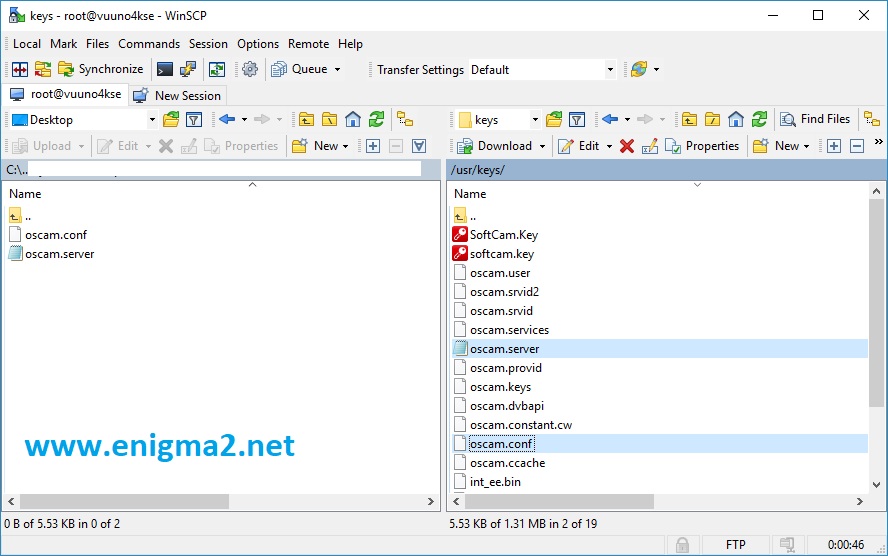
Task: Click the remote Edit button
Action: [x=579, y=146]
